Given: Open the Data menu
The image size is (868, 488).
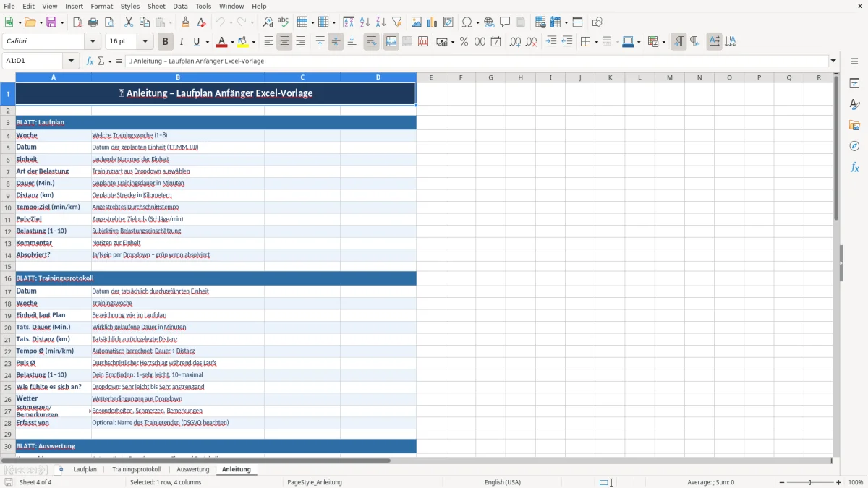Looking at the screenshot, I should click(x=181, y=6).
